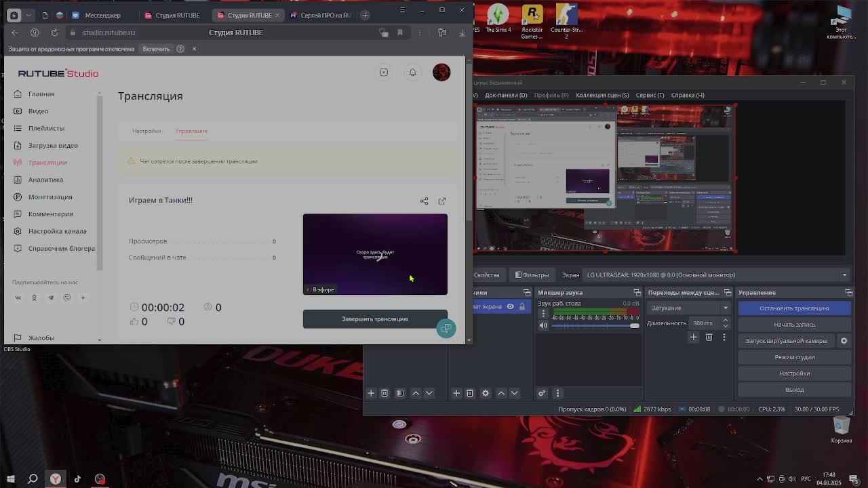Screen dimensions: 868x488
Task: Open Монетизация in RUTUBE sidebar
Action: [x=50, y=197]
